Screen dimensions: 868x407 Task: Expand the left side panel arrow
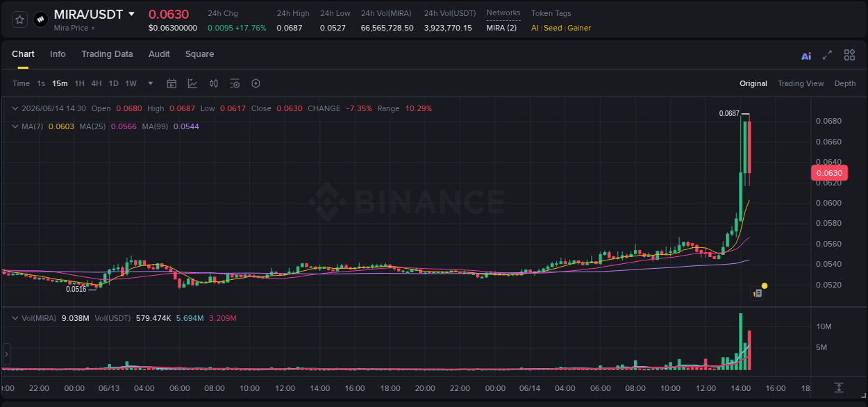pos(6,354)
